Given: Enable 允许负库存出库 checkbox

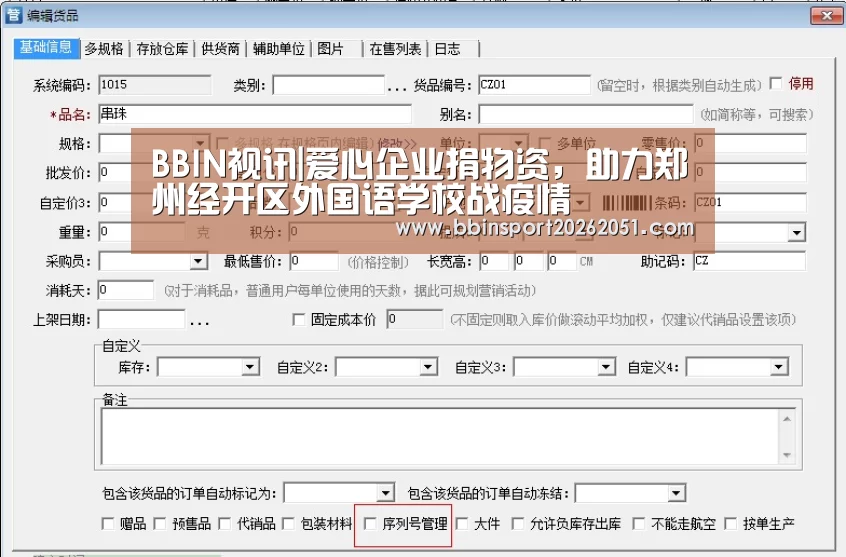Looking at the screenshot, I should 518,524.
